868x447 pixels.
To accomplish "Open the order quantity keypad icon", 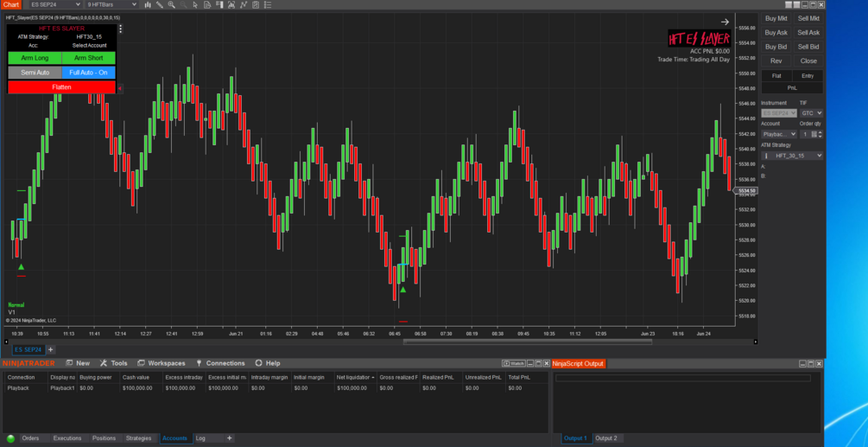I will click(814, 134).
